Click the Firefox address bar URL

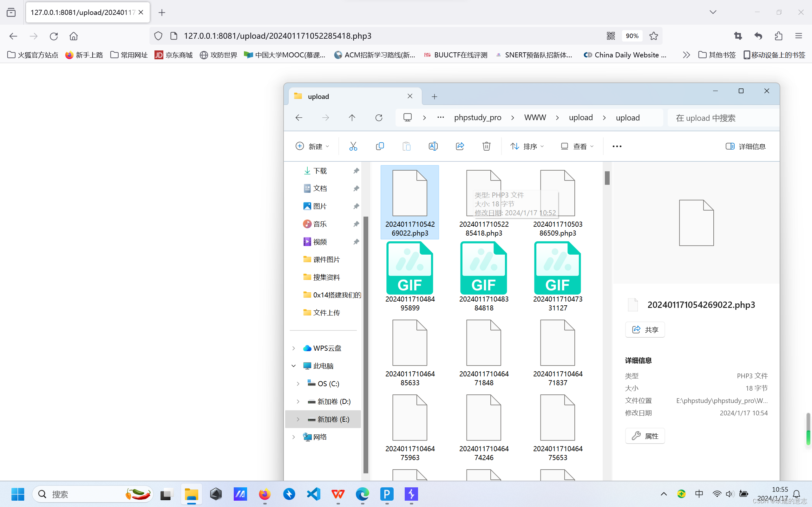tap(278, 36)
